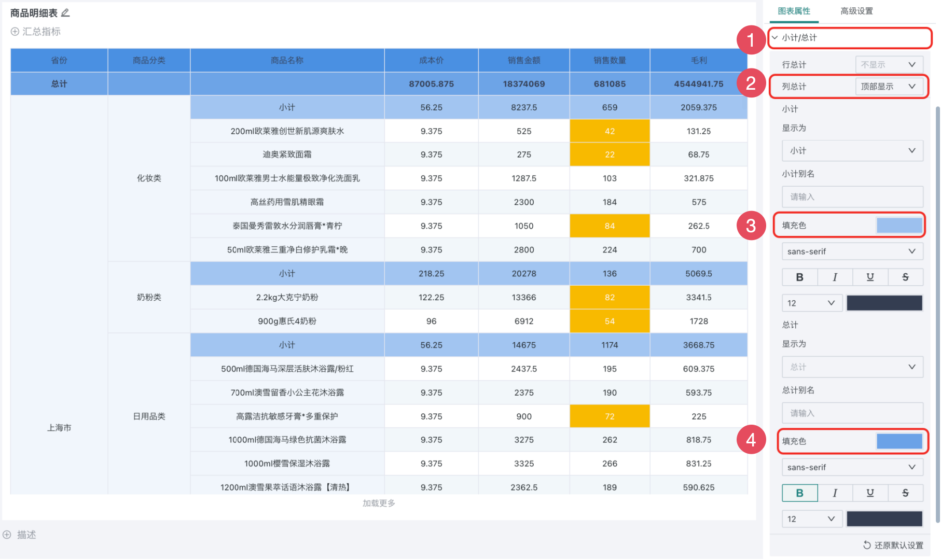
Task: Click the product 高丝药用雪肌精眼霜
Action: pyautogui.click(x=287, y=202)
